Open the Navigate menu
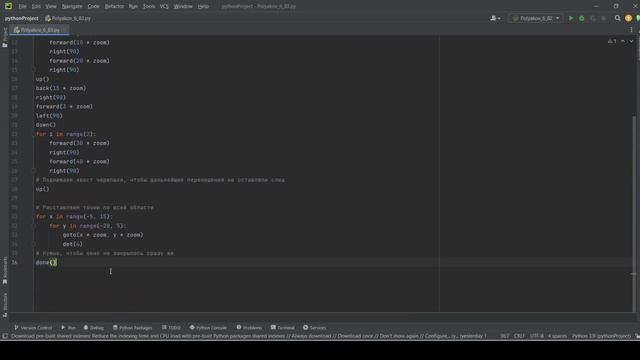This screenshot has height=360, width=640. [x=72, y=6]
